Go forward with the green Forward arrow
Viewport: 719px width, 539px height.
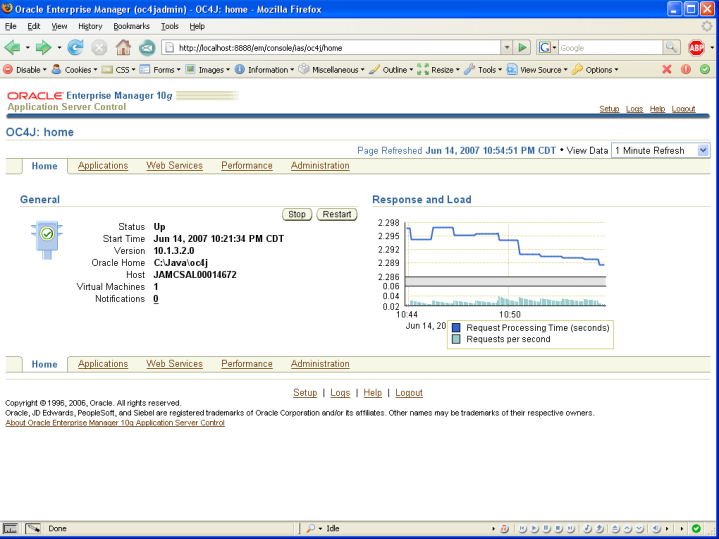[43, 47]
